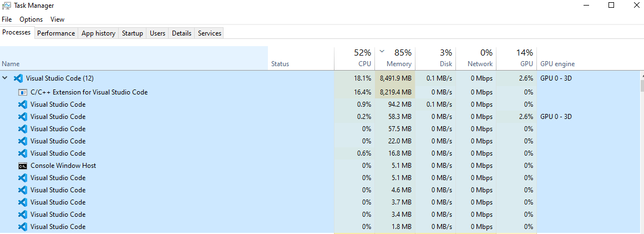Open the View menu
This screenshot has height=234, width=644.
[58, 19]
